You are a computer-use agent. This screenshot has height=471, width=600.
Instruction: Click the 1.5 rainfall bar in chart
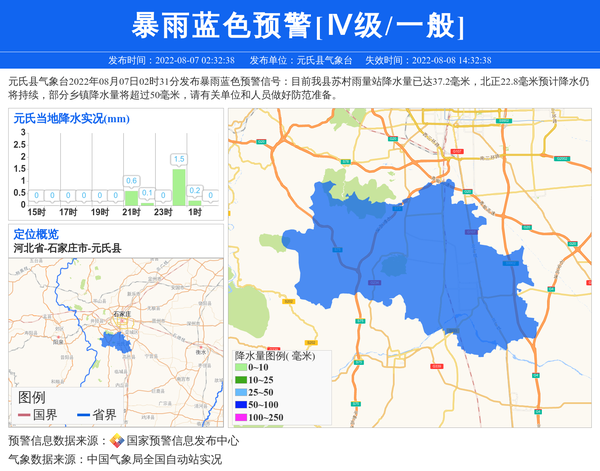click(179, 186)
